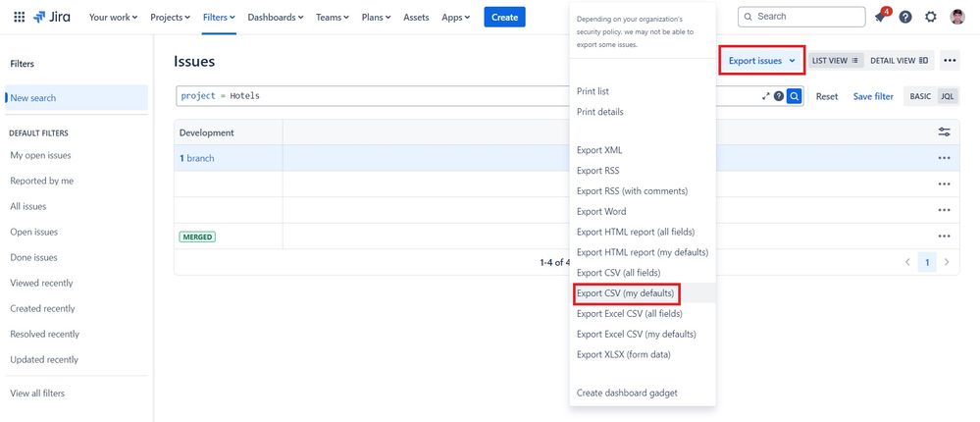Viewport: 980px width, 422px height.
Task: Open the top bar help icon
Action: pyautogui.click(x=905, y=18)
